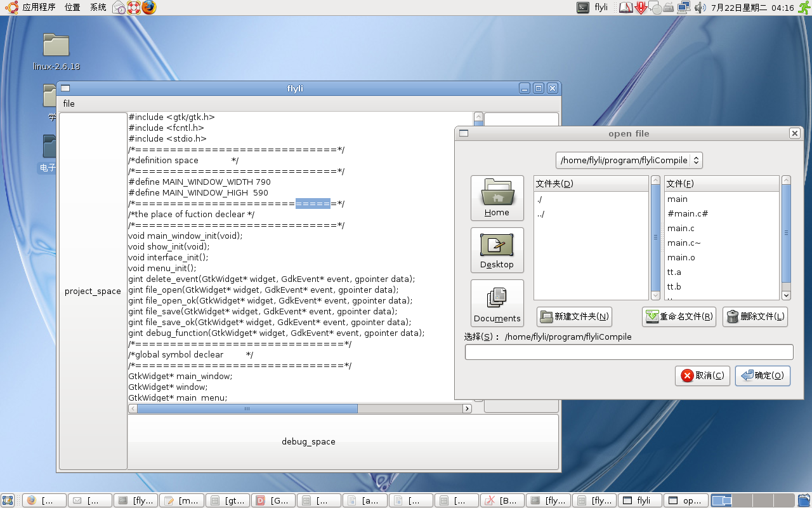Switch to first workspace in workspace switcher
This screenshot has width=812, height=508.
(722, 500)
